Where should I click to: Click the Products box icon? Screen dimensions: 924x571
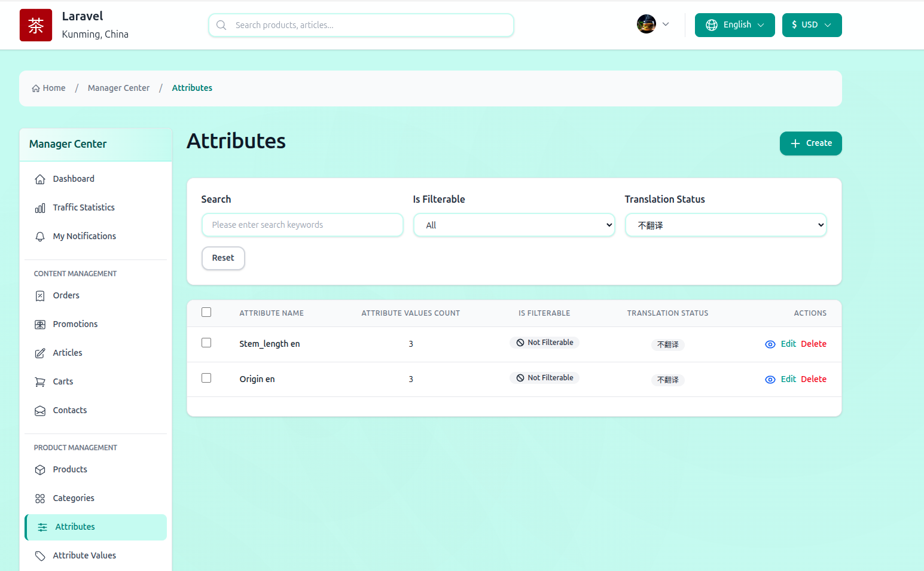pos(40,470)
